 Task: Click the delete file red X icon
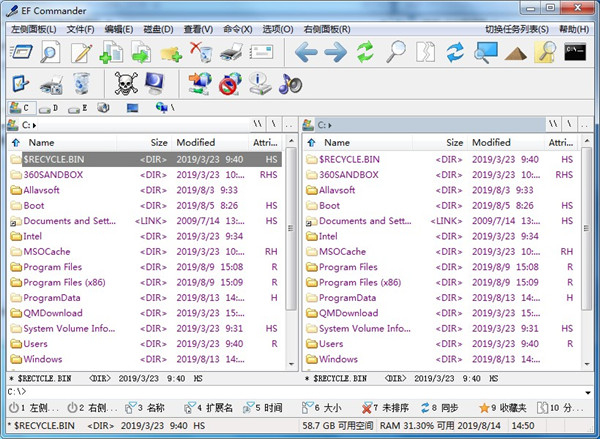pyautogui.click(x=200, y=52)
